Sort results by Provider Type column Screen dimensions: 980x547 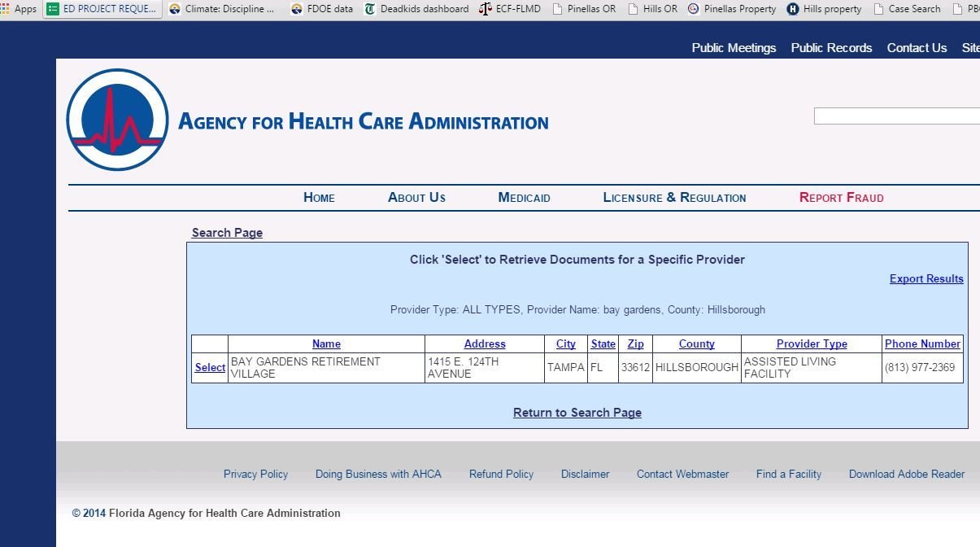pos(812,344)
